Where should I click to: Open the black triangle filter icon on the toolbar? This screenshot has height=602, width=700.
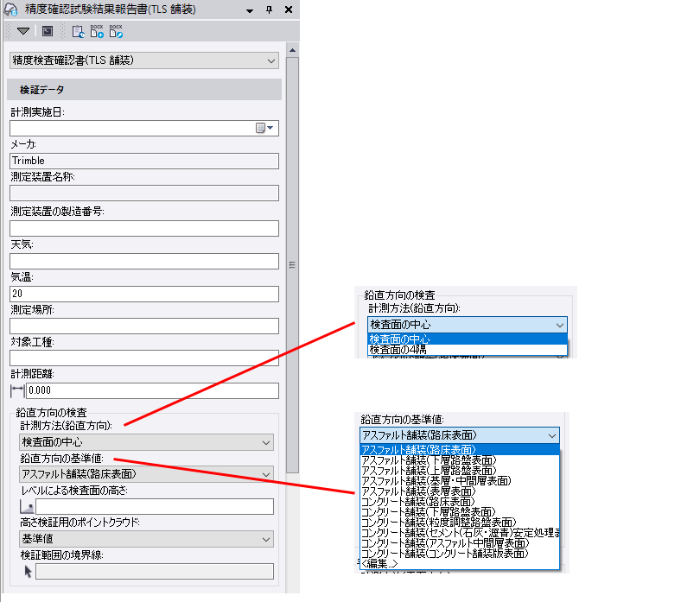tap(23, 31)
